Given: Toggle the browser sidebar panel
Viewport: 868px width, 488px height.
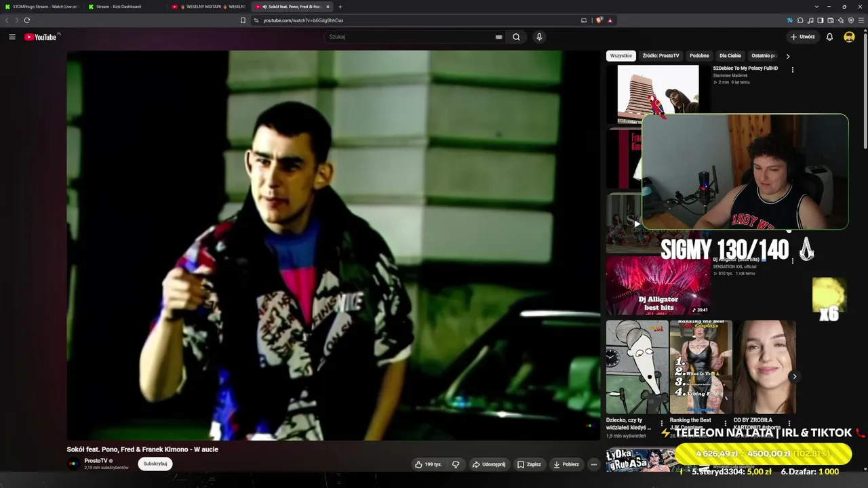Looking at the screenshot, I should [821, 20].
